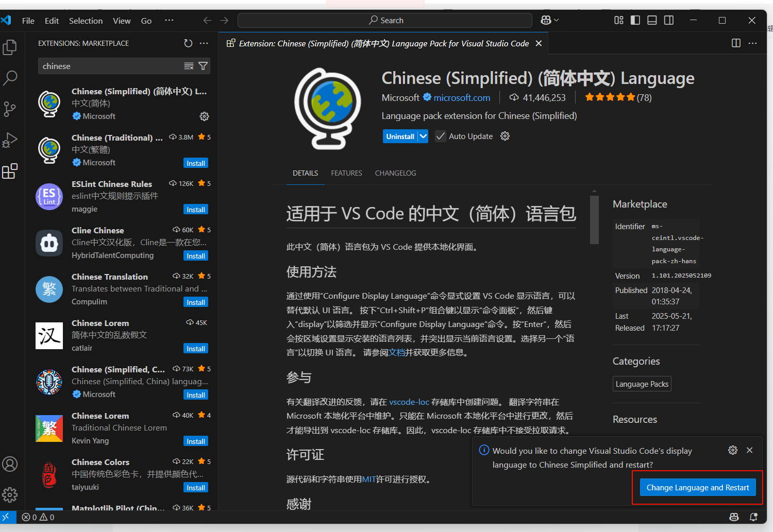Open the View menu
Screen dimensions: 773x532
coord(122,21)
